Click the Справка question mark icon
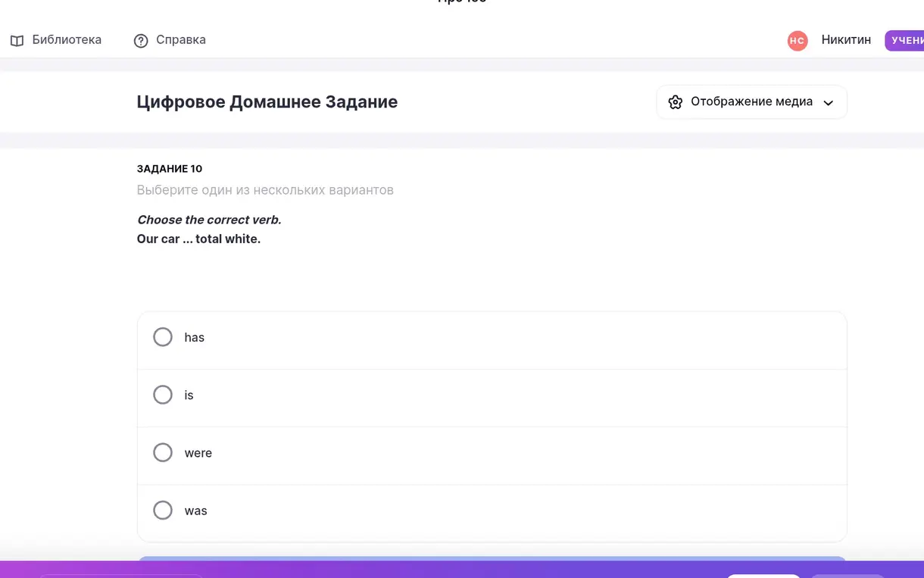The image size is (924, 578). (141, 41)
